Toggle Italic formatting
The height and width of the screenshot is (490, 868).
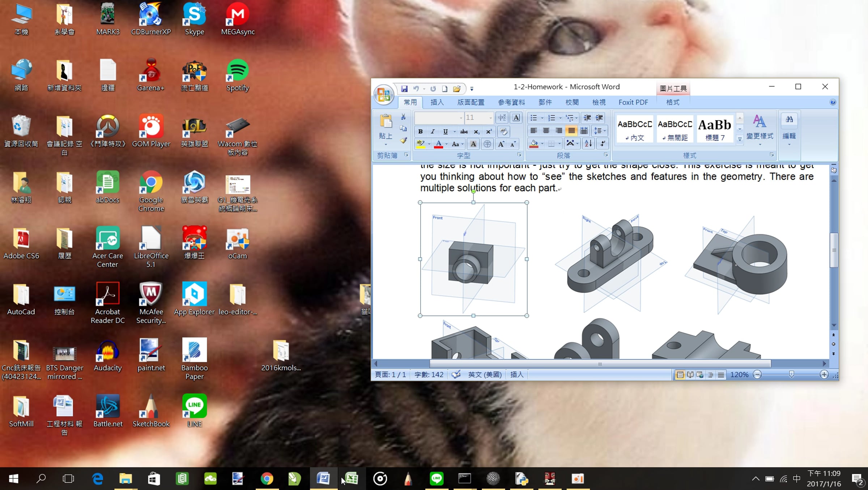coord(433,132)
